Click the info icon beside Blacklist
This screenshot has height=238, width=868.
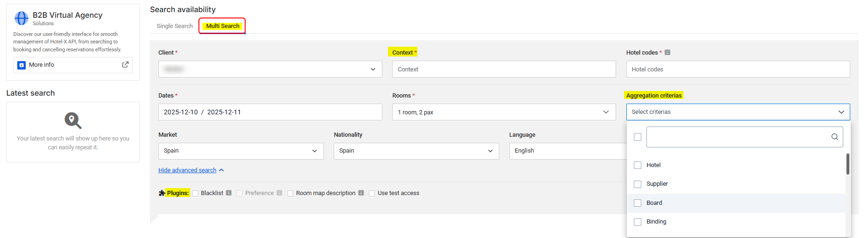tap(229, 193)
